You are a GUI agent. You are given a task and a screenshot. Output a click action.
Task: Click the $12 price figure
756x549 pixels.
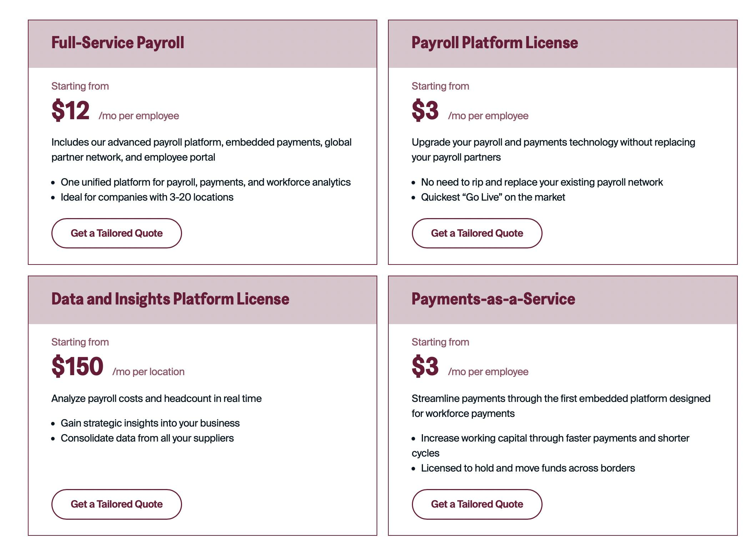click(70, 110)
